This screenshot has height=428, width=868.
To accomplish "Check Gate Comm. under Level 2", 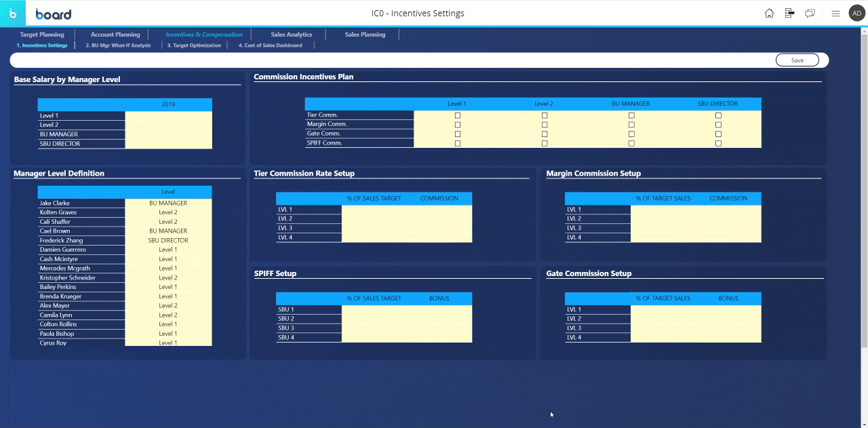I will click(544, 134).
